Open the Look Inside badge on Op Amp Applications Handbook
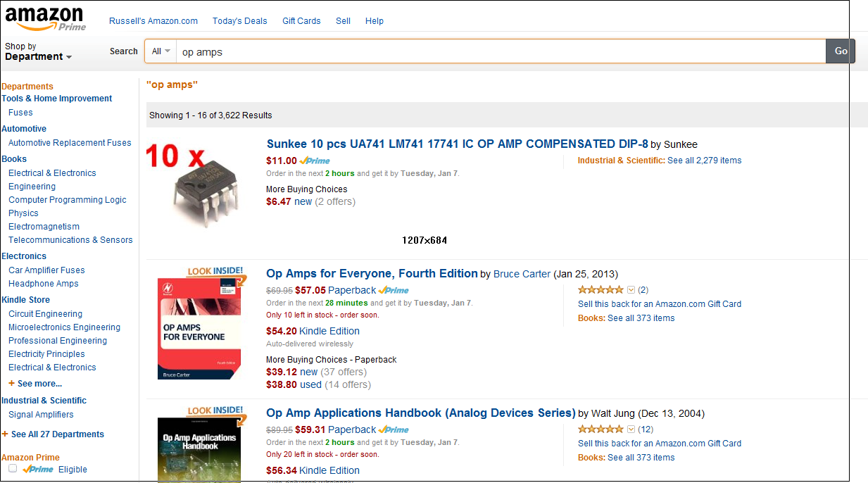Viewport: 868px width, 483px height. (x=215, y=412)
